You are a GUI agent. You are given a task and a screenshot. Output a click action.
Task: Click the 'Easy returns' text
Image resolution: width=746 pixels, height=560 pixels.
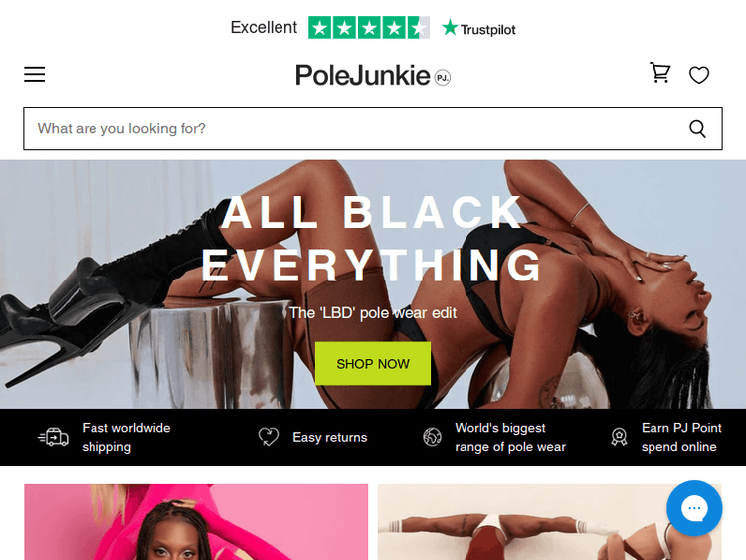point(330,438)
